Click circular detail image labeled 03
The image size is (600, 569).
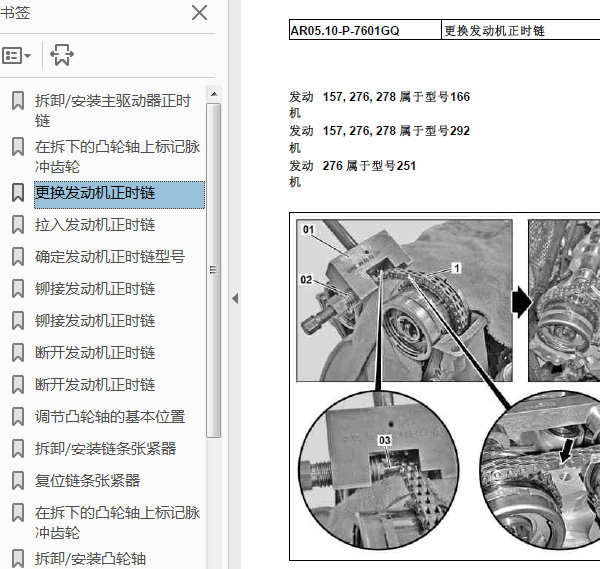[x=378, y=471]
